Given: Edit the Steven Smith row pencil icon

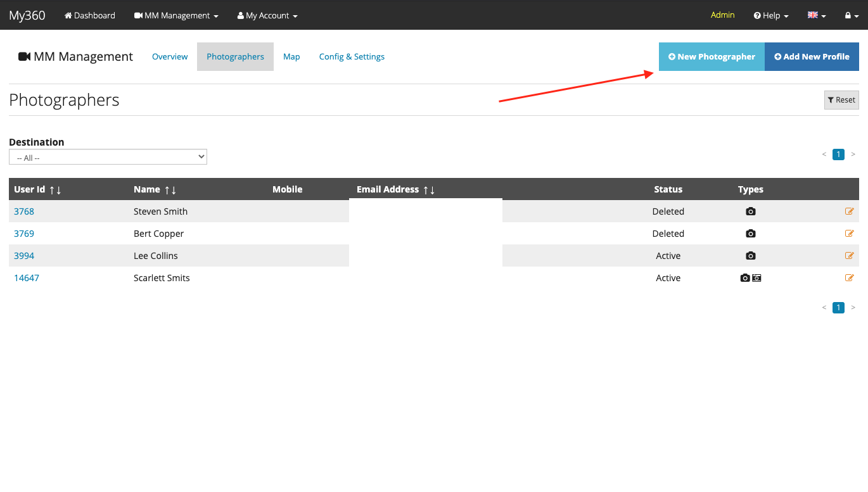Looking at the screenshot, I should [x=850, y=211].
